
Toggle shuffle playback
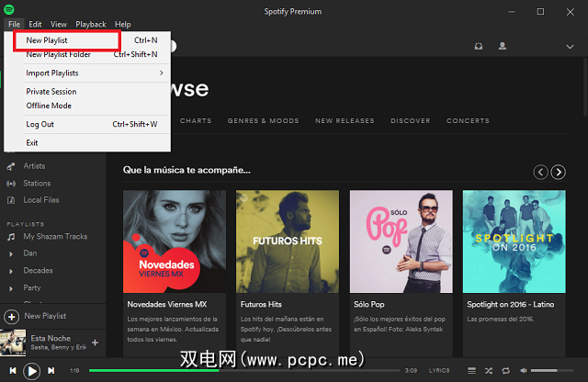point(489,371)
